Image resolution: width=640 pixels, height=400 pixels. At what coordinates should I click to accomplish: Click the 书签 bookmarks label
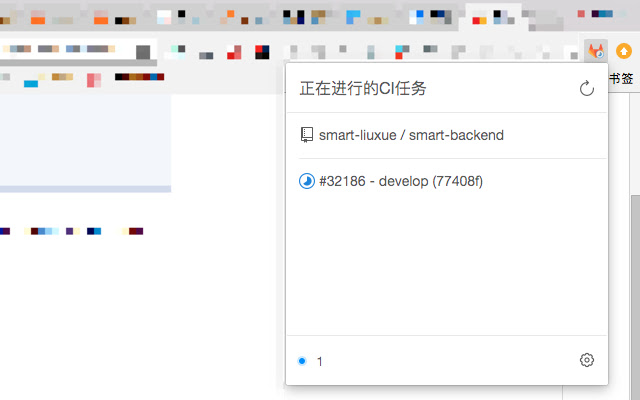pyautogui.click(x=621, y=78)
